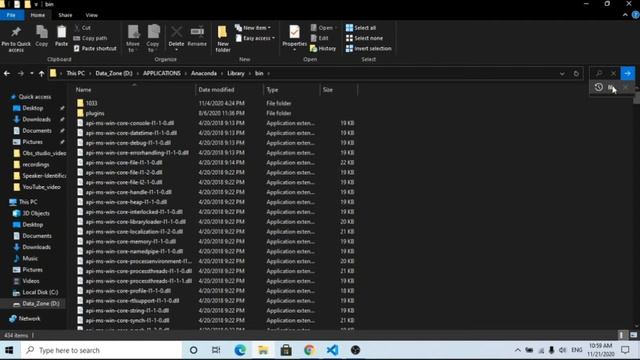Select api-ms-win-core-heap-l1-1-0.dll file
The height and width of the screenshot is (360, 640).
pos(126,202)
